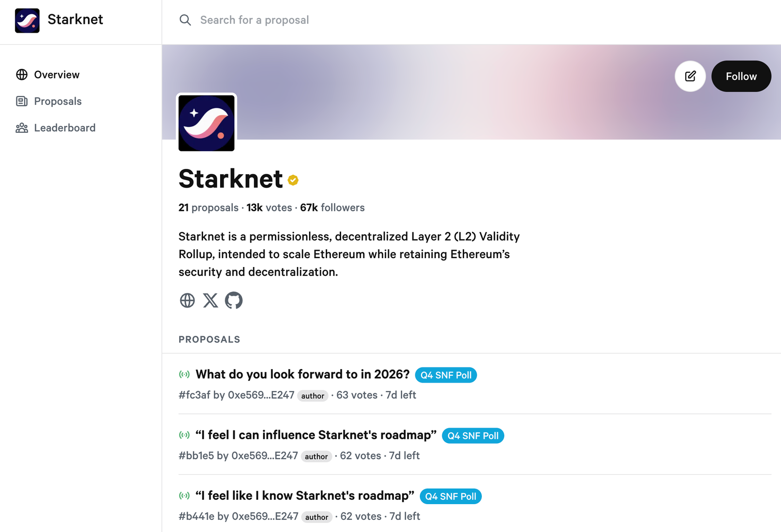Viewport: 781px width, 532px height.
Task: Open the Starknet website globe icon
Action: pos(187,300)
